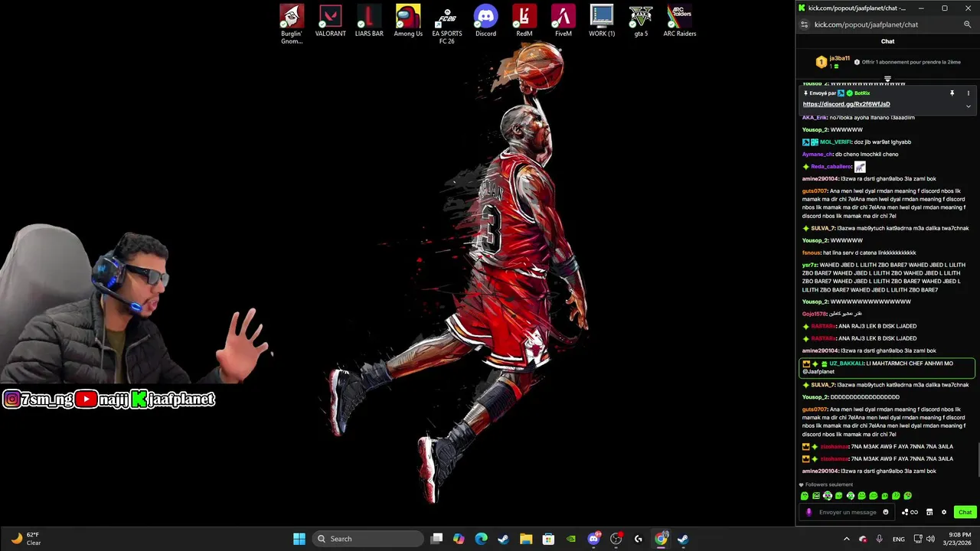Click the purple microphone in message box
This screenshot has height=551, width=980.
[x=809, y=512]
